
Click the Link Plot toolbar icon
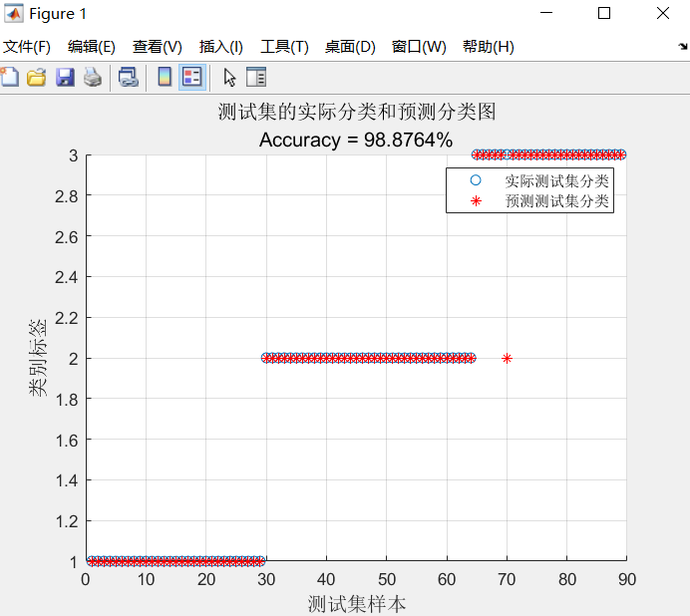tap(128, 77)
